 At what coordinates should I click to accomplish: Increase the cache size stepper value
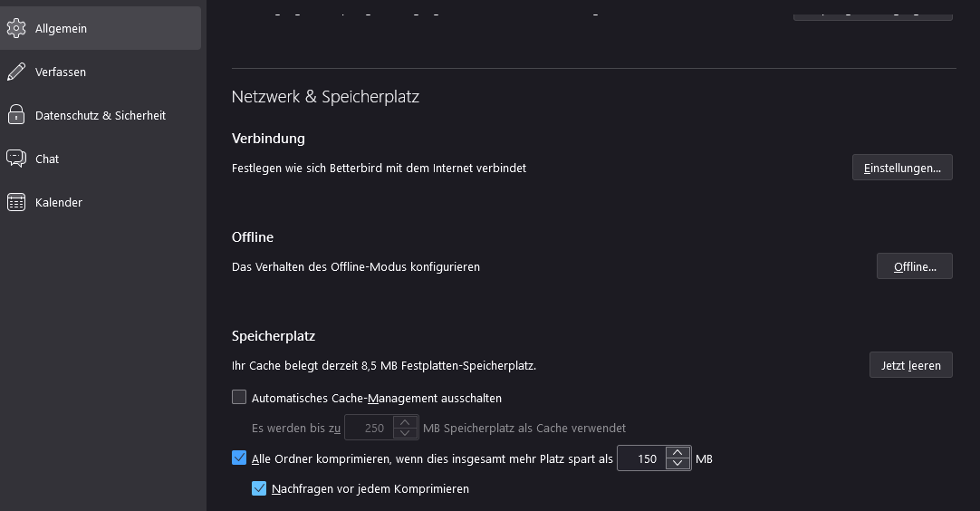(x=405, y=422)
